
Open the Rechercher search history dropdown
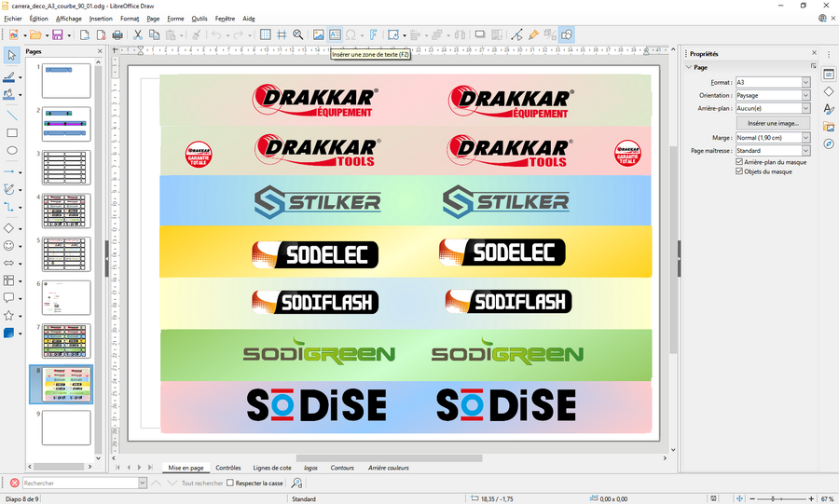coord(143,484)
